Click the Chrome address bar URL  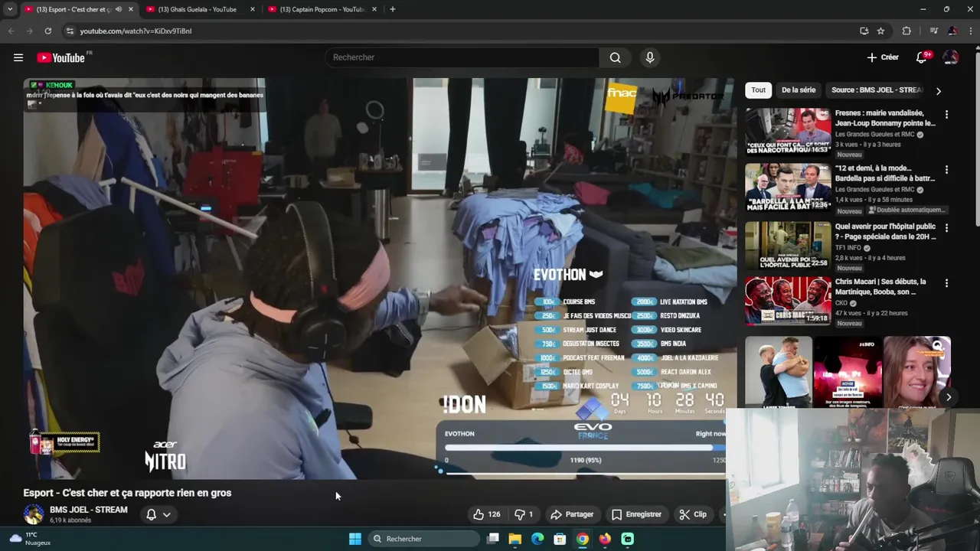(136, 31)
